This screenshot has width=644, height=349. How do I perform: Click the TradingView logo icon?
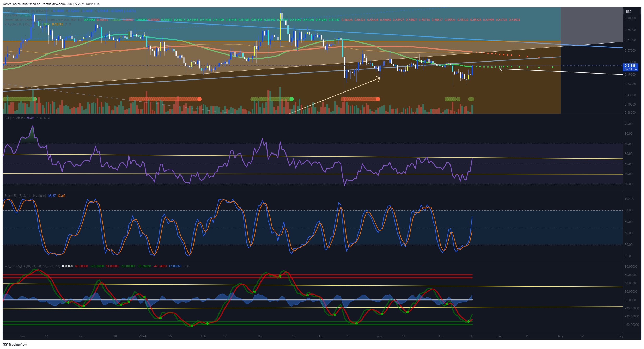tap(5, 344)
